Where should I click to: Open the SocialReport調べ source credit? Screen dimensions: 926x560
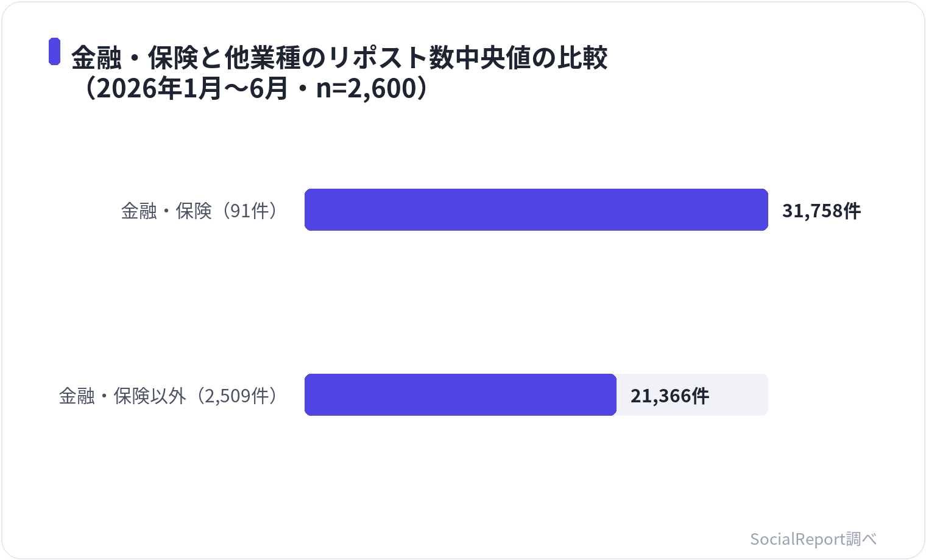click(x=813, y=539)
